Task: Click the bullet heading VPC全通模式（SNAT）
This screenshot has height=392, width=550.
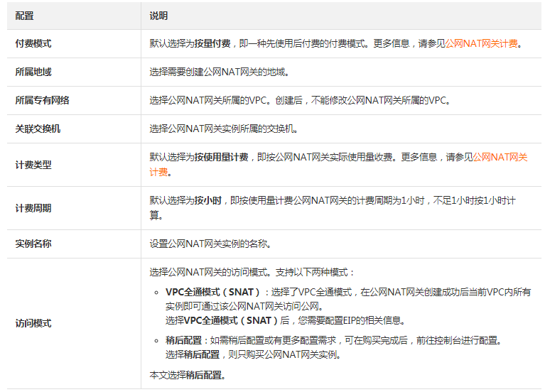Action: click(x=212, y=293)
